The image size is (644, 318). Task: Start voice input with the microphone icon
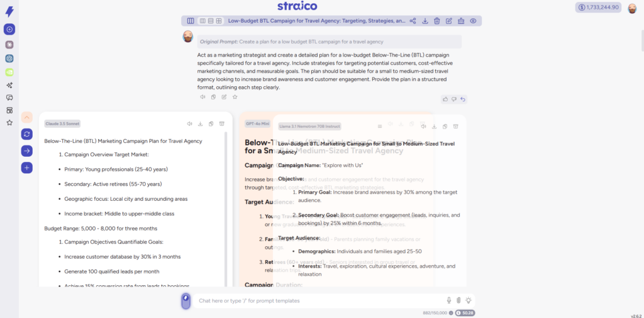click(x=449, y=301)
